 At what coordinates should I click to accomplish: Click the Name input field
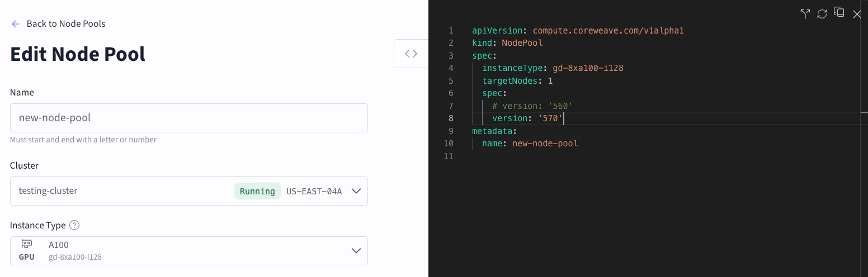click(x=189, y=118)
